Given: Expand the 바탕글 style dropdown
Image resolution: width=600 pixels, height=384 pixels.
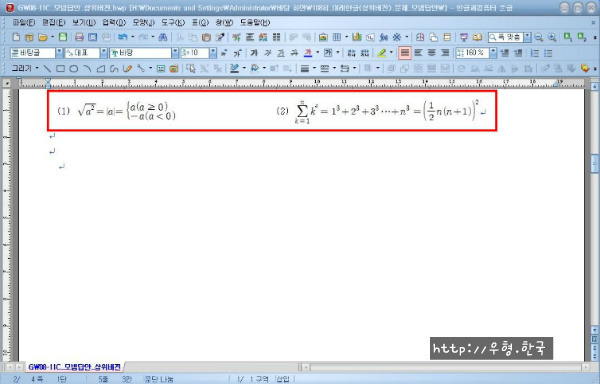Looking at the screenshot, I should click(x=59, y=53).
